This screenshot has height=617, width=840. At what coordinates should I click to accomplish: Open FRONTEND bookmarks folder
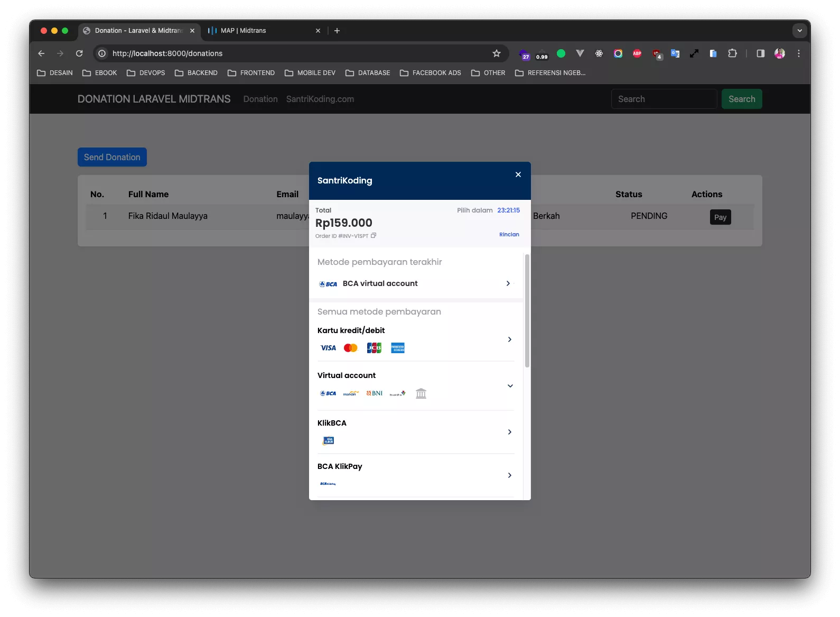tap(251, 73)
